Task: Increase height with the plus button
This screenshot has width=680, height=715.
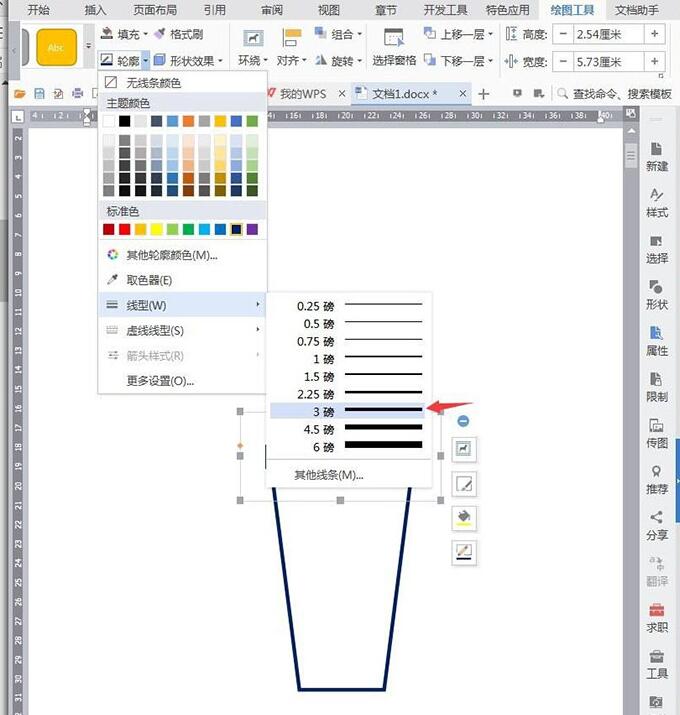Action: click(x=654, y=34)
